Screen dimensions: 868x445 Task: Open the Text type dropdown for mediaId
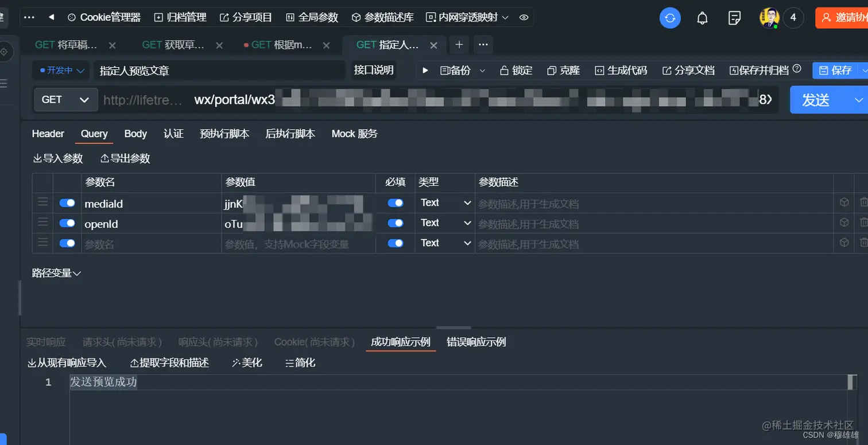(445, 202)
